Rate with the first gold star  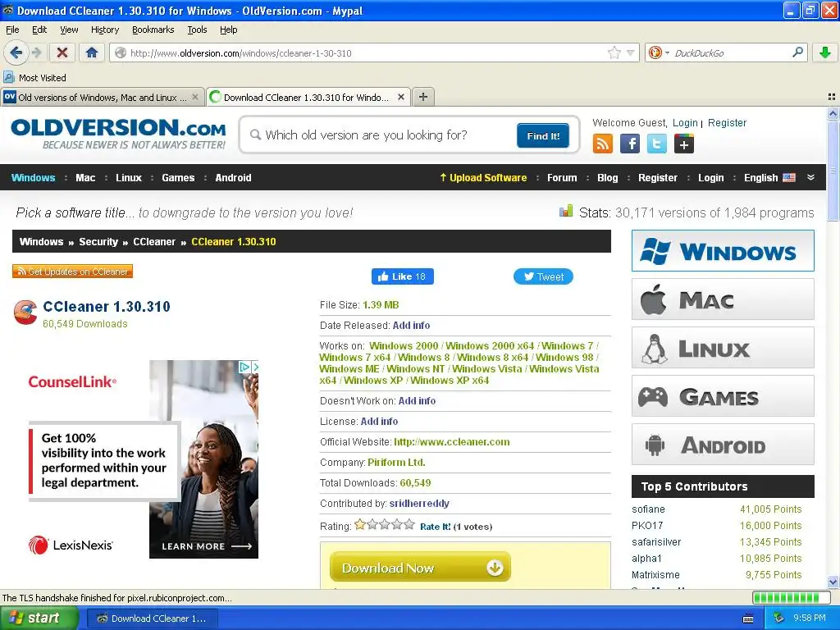coord(360,524)
